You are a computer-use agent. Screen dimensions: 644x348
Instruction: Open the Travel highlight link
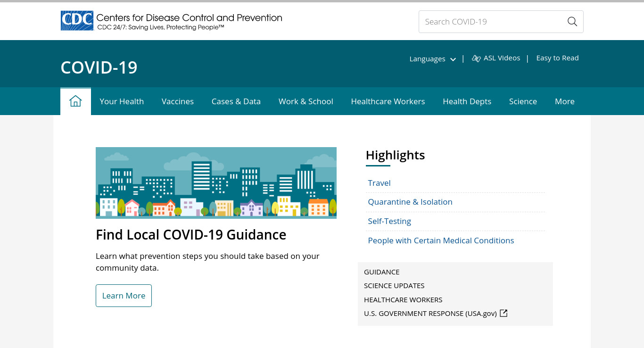pyautogui.click(x=379, y=183)
